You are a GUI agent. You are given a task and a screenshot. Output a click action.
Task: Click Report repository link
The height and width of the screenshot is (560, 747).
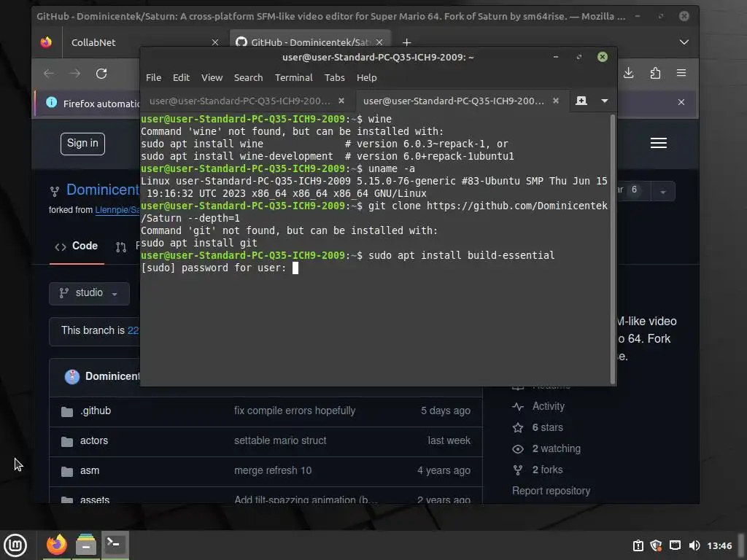pos(551,491)
